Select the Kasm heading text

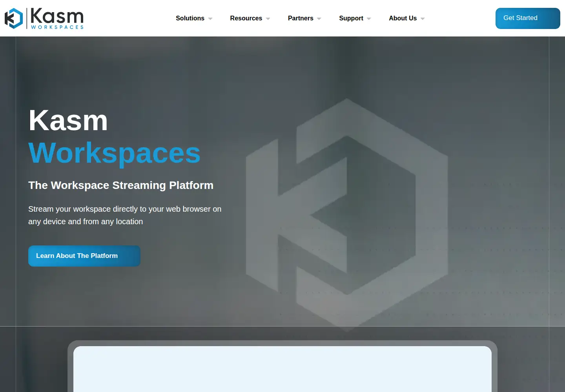click(68, 120)
